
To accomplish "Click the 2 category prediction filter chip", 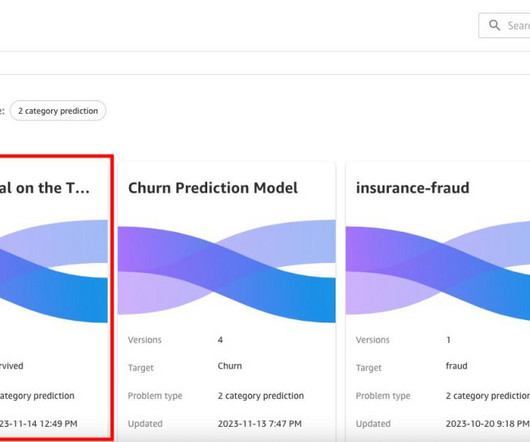I will click(58, 111).
